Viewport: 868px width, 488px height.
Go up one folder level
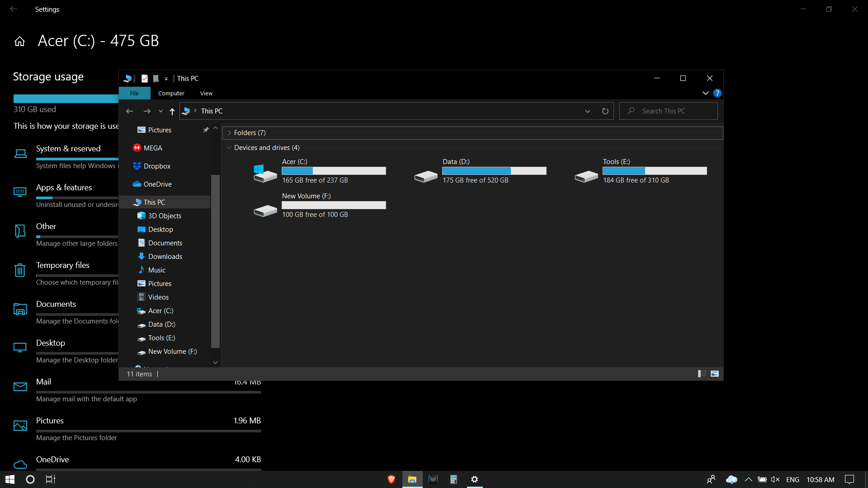[x=172, y=111]
